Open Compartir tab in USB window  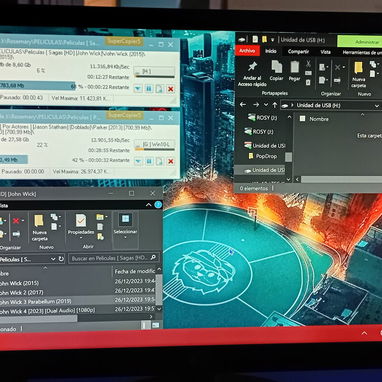click(298, 52)
